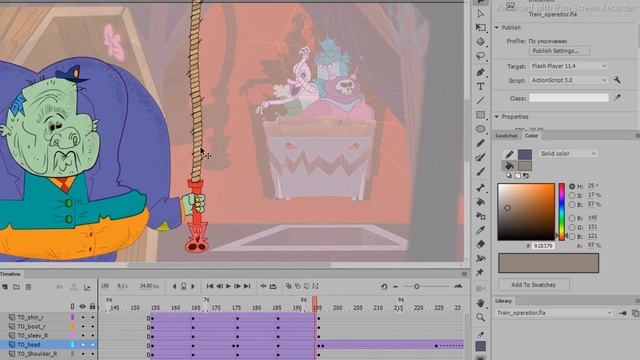
Task: Click the Delete layer trash icon
Action: [x=28, y=287]
